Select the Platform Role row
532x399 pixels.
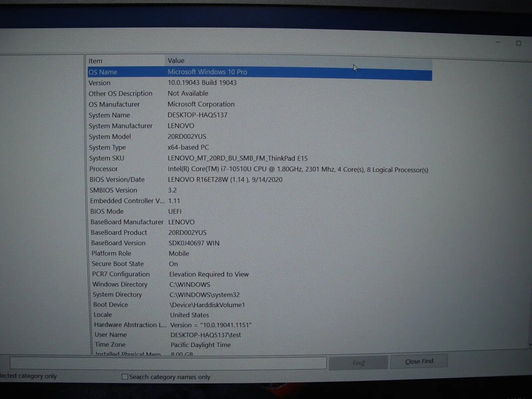coord(260,253)
